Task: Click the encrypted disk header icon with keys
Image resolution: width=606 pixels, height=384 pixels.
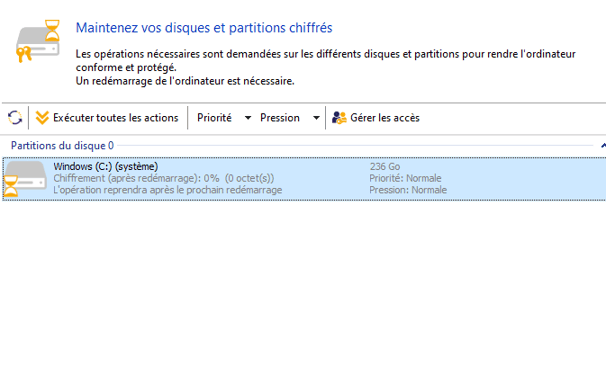Action: click(38, 41)
